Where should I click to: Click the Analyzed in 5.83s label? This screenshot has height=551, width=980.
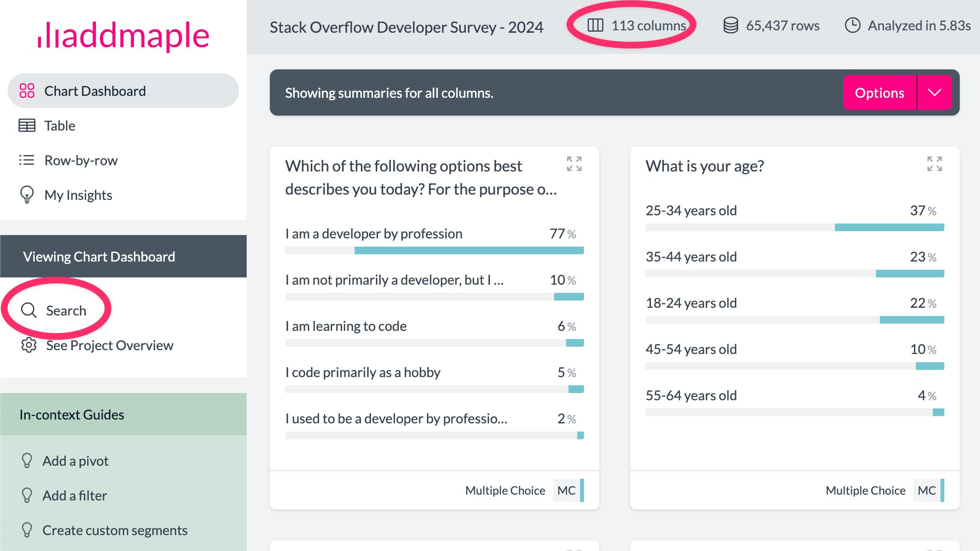coord(919,26)
